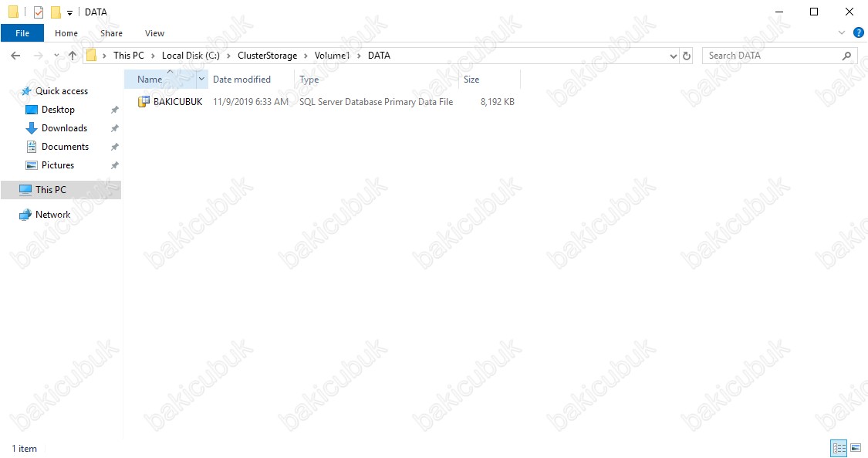868x458 pixels.
Task: Open the Share ribbon tab
Action: [111, 33]
